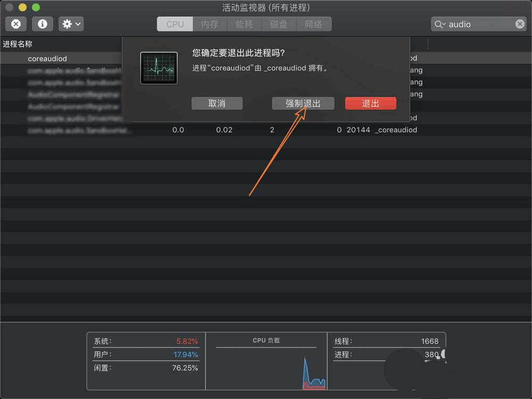Open the gear icon's dropdown chevron

[x=78, y=24]
